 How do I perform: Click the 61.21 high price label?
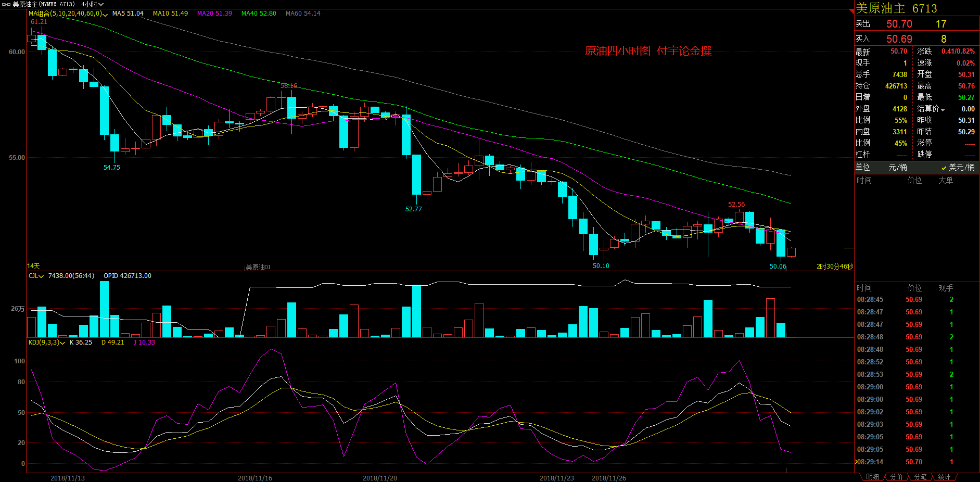[39, 22]
